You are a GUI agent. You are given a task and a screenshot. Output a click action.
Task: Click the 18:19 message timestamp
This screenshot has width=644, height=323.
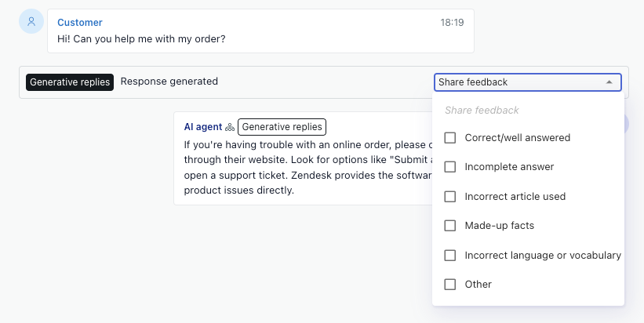point(452,23)
